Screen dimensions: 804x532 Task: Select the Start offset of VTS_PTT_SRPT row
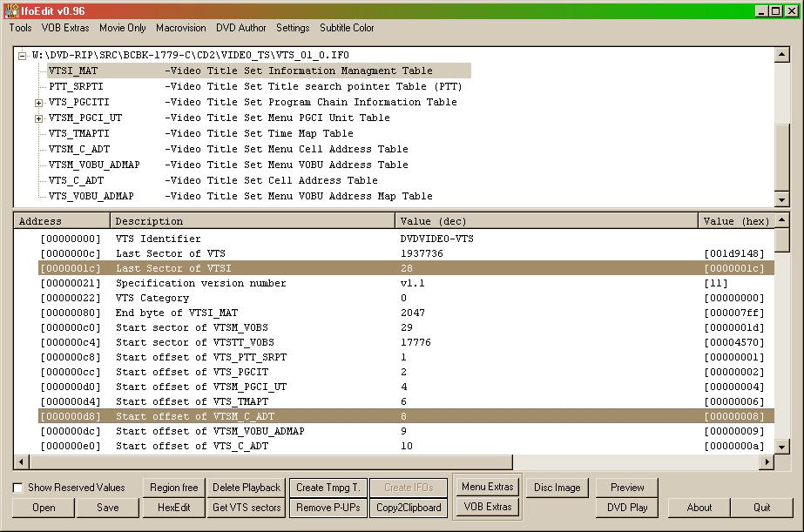(x=406, y=357)
